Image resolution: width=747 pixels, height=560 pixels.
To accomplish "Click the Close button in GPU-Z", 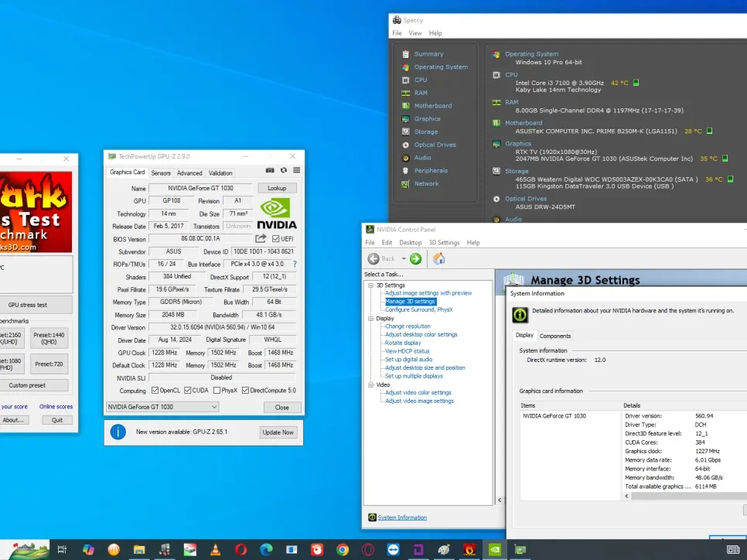I will pyautogui.click(x=282, y=408).
